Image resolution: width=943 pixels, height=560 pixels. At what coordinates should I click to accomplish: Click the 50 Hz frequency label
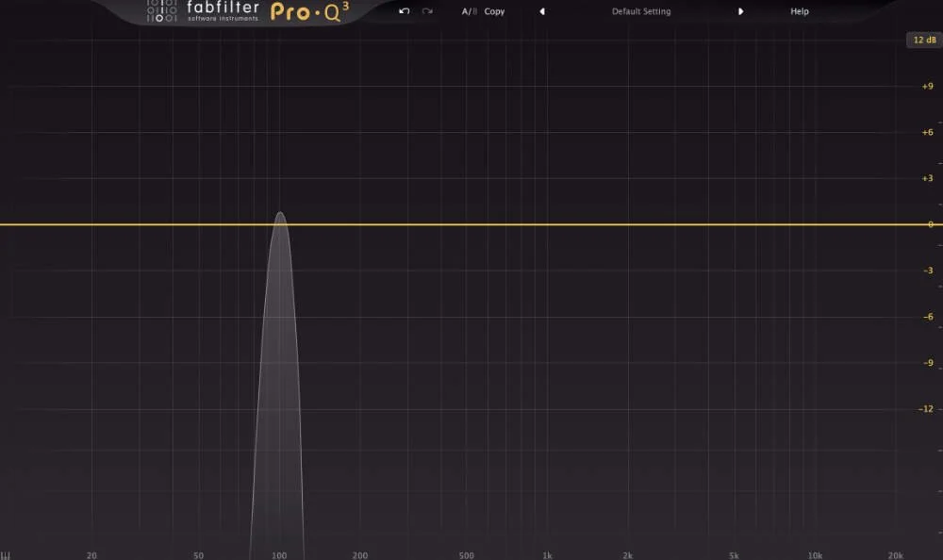[x=198, y=555]
